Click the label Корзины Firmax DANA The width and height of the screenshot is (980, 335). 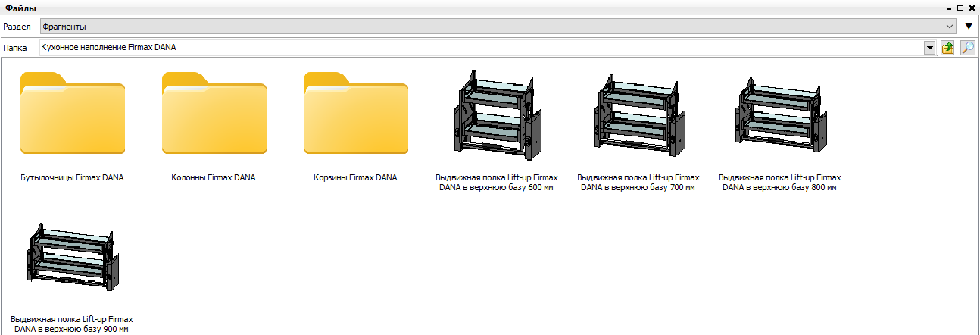355,177
